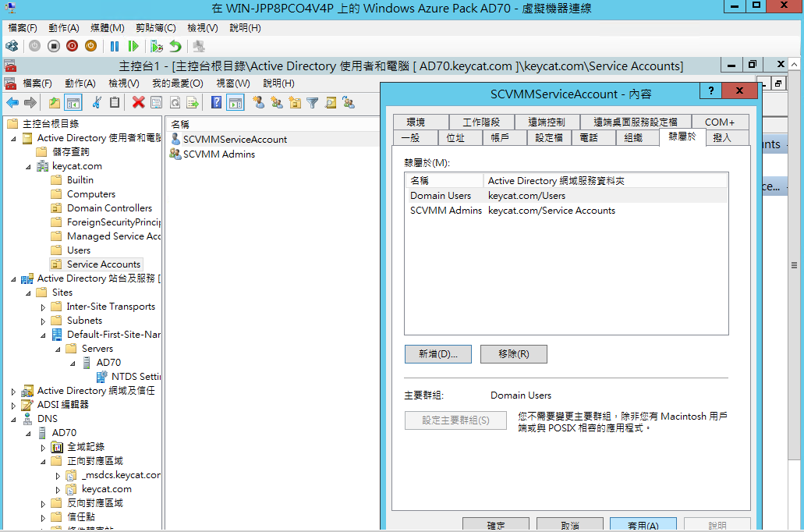Export the list using the toolbar icon

(x=193, y=103)
